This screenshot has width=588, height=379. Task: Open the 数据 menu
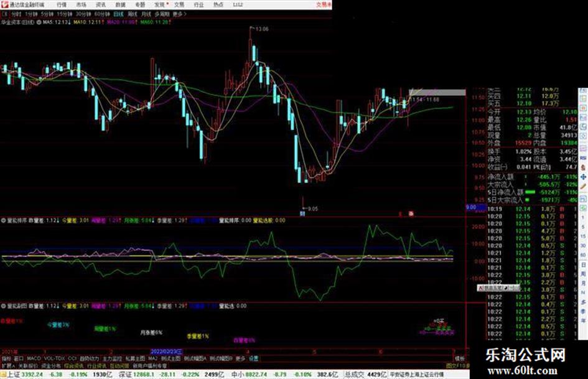click(x=120, y=4)
